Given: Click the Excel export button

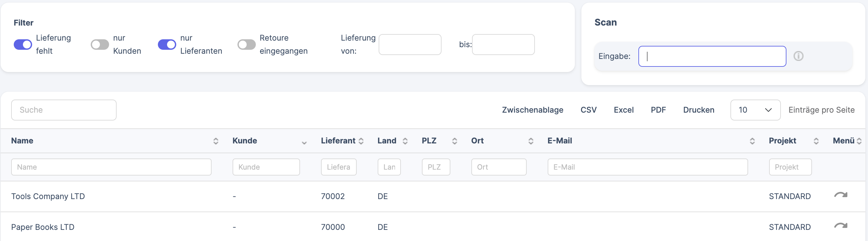Looking at the screenshot, I should [x=623, y=110].
